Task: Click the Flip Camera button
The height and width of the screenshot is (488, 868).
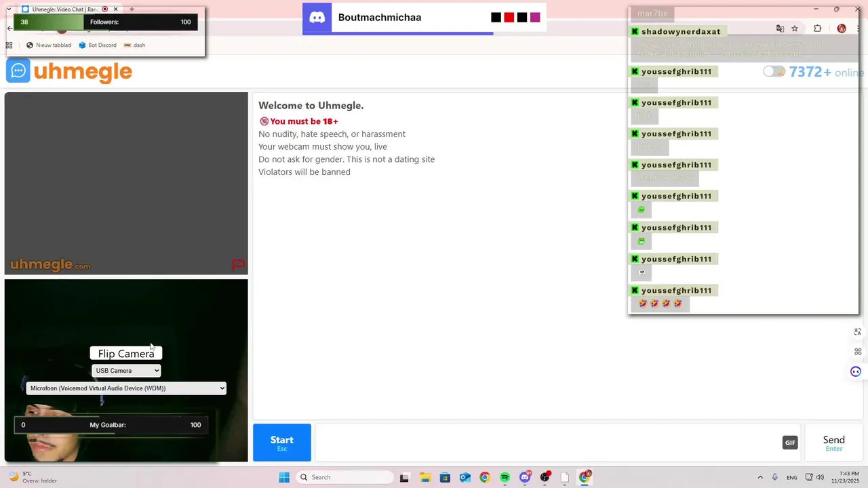Action: coord(126,354)
